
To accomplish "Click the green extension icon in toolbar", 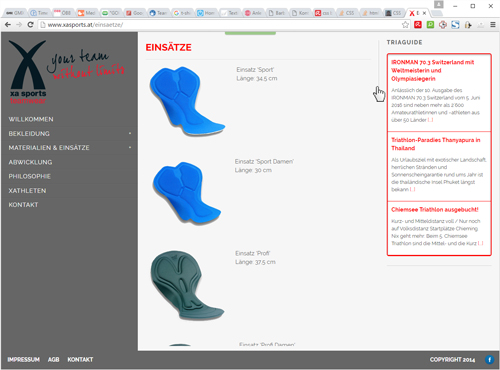I will pyautogui.click(x=430, y=25).
